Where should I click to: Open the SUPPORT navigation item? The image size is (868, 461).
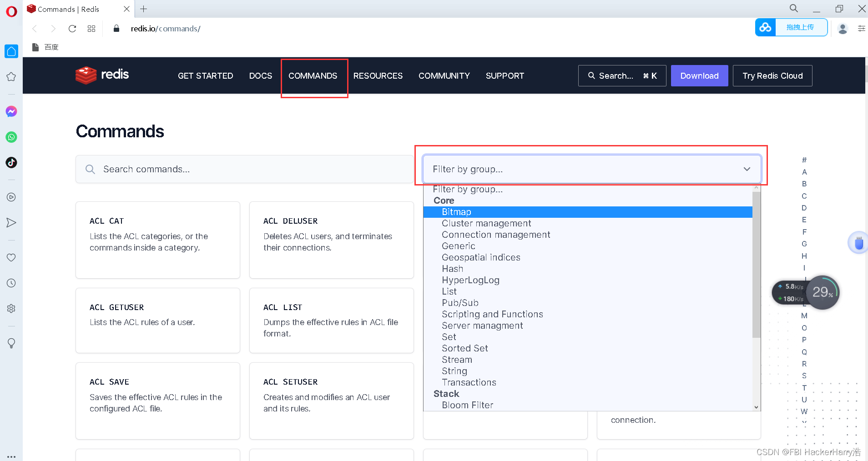[505, 76]
